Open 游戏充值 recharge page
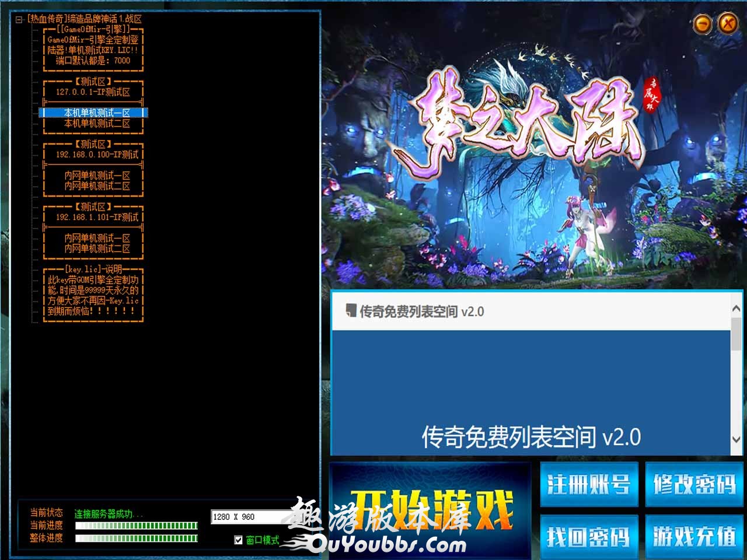The width and height of the screenshot is (747, 560). point(694,536)
